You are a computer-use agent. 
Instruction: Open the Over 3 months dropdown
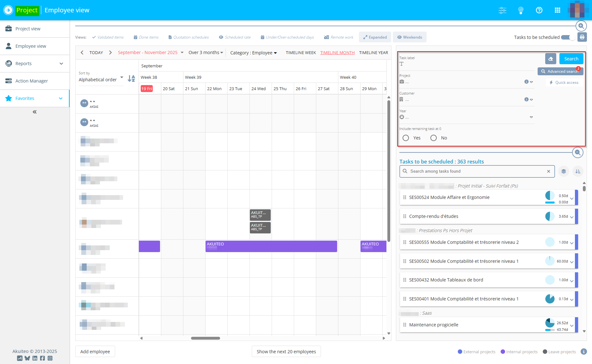point(206,52)
